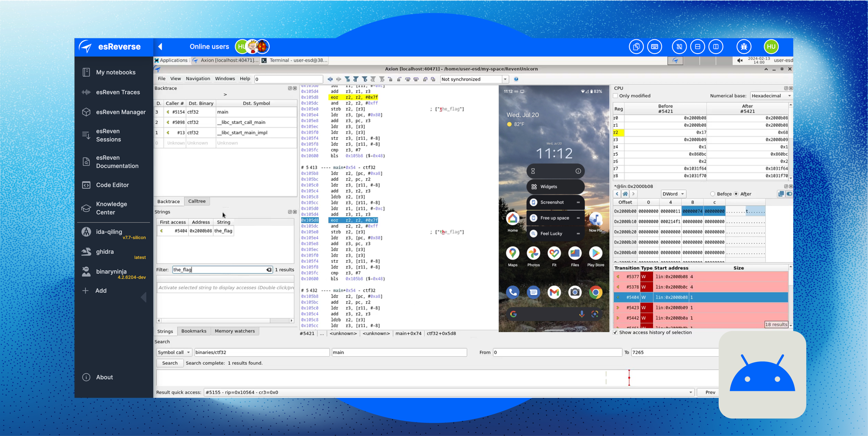Click the Axion forward navigation arrow
The width and height of the screenshot is (868, 436).
[x=338, y=79]
